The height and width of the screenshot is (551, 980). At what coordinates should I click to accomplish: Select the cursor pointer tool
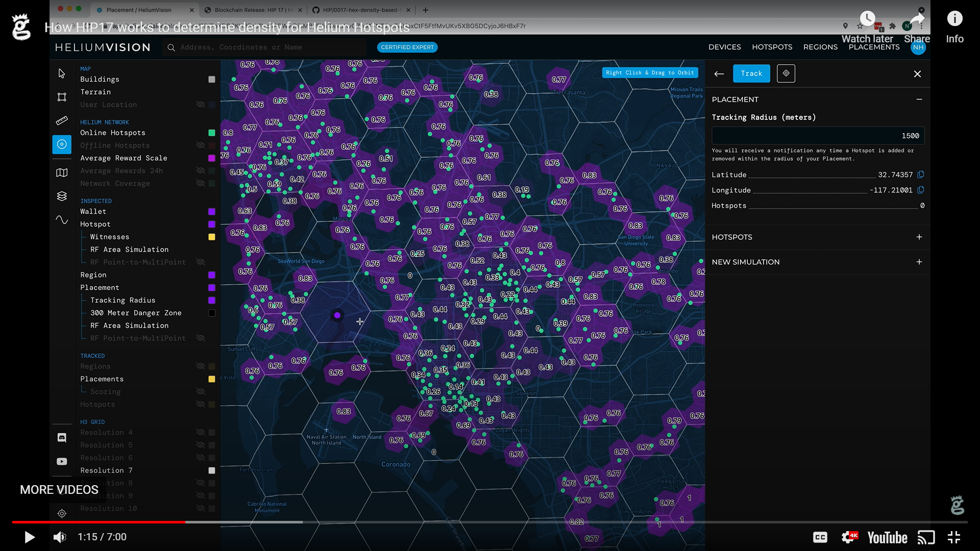point(62,74)
